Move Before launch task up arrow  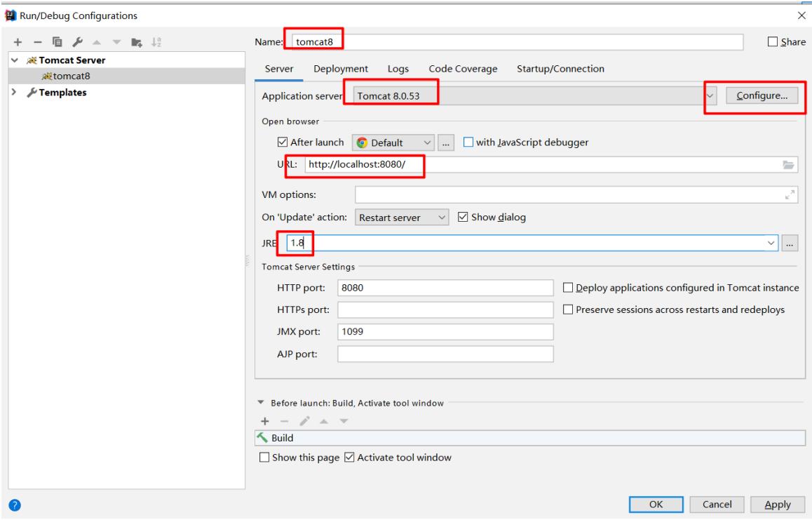pyautogui.click(x=324, y=421)
